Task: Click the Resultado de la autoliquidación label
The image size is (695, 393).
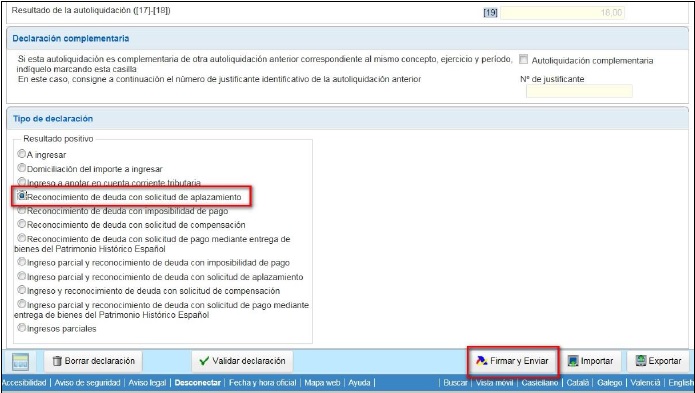Action: pos(91,11)
